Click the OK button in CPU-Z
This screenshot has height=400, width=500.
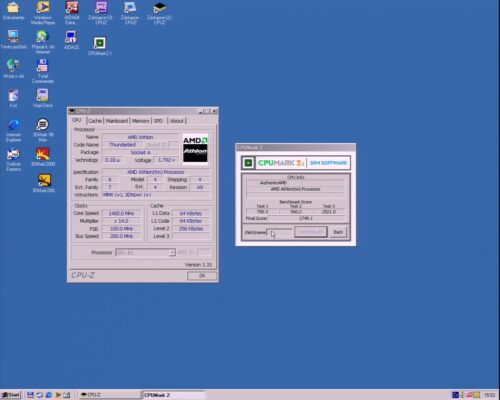click(202, 276)
